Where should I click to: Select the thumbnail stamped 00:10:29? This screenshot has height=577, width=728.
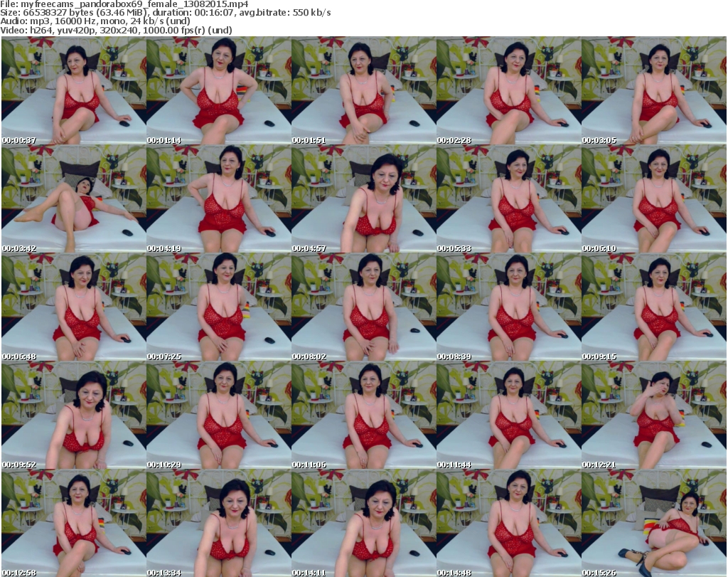tap(219, 415)
